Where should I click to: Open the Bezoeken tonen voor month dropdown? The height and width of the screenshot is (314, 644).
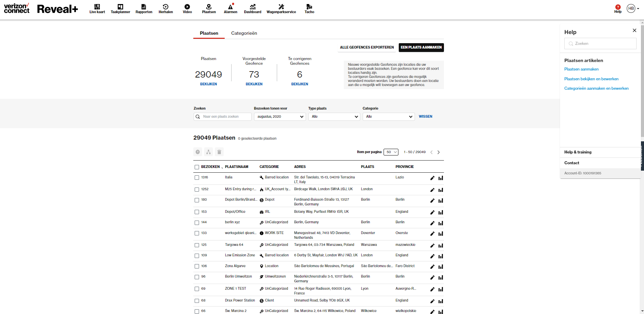pyautogui.click(x=280, y=117)
